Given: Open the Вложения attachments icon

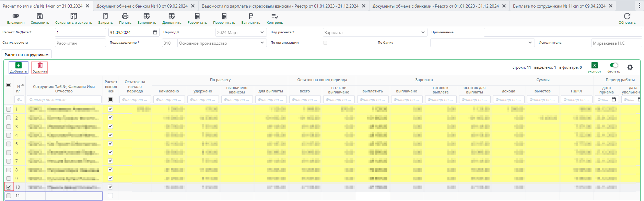Looking at the screenshot, I should [16, 16].
